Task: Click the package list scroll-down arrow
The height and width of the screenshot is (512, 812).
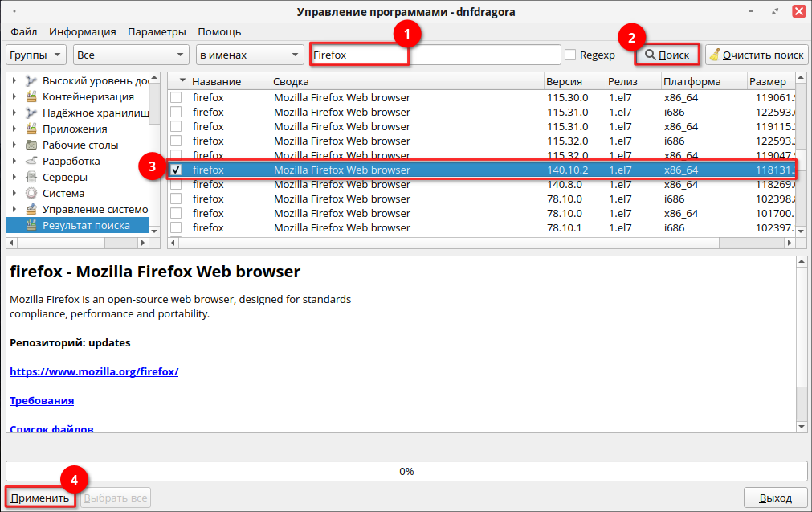Action: pos(801,231)
